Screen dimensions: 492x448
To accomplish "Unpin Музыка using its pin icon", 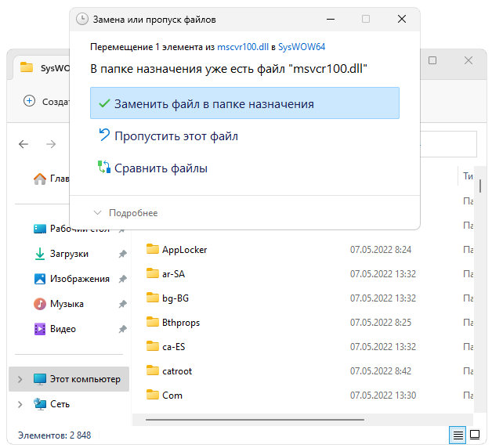I will pyautogui.click(x=123, y=304).
